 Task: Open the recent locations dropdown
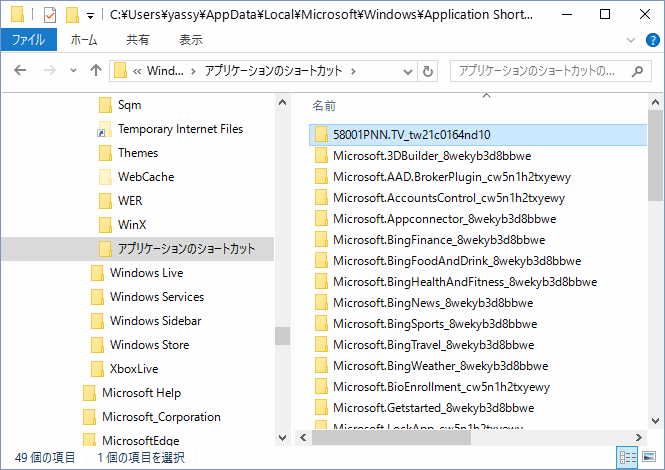(73, 71)
